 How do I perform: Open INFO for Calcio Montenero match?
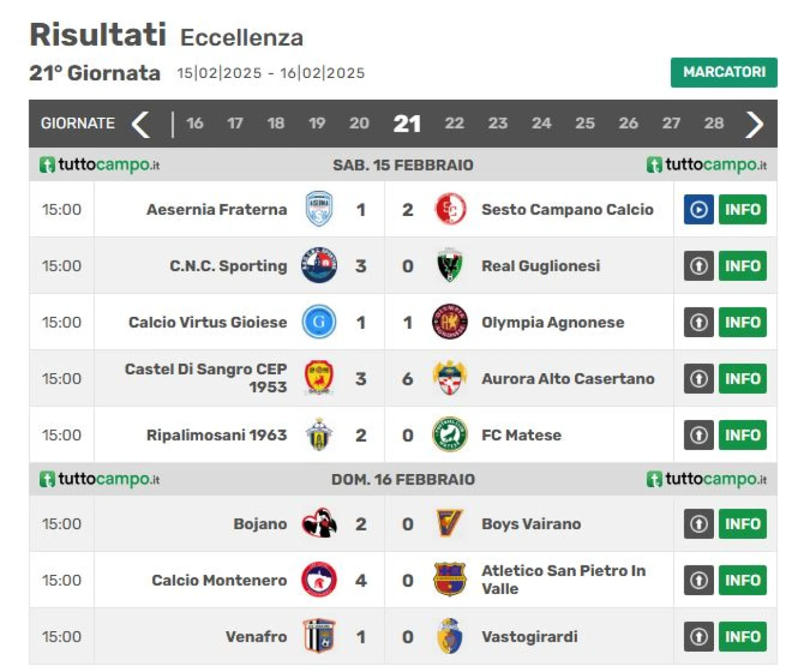[x=742, y=580]
